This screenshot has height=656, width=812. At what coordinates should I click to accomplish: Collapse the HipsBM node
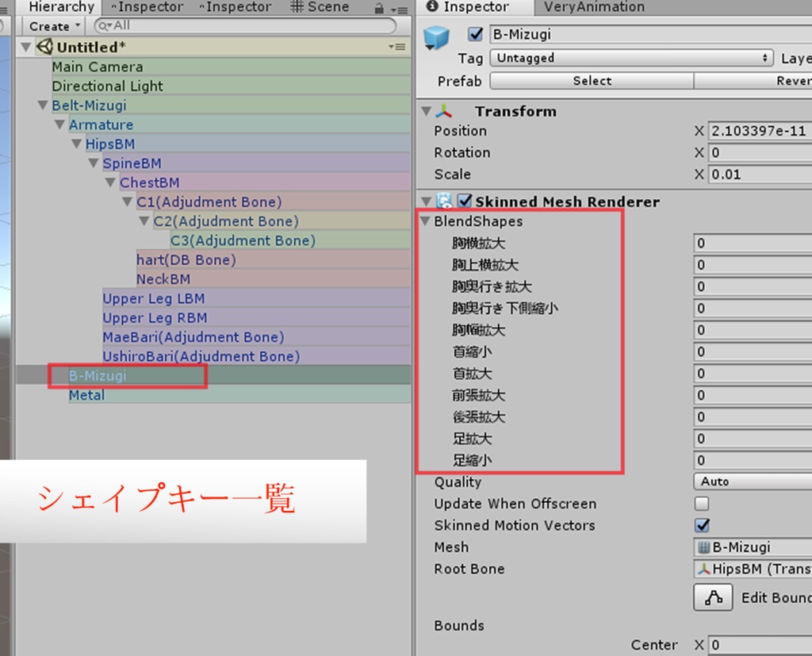click(76, 144)
